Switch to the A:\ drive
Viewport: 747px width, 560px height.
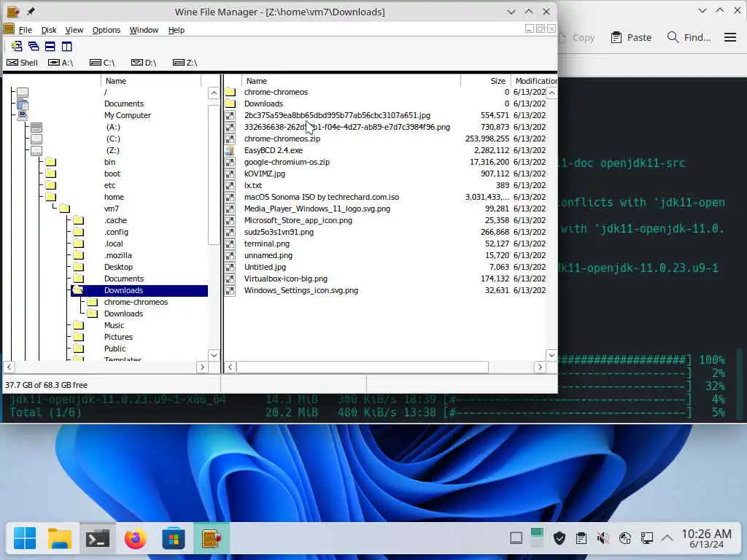point(61,63)
